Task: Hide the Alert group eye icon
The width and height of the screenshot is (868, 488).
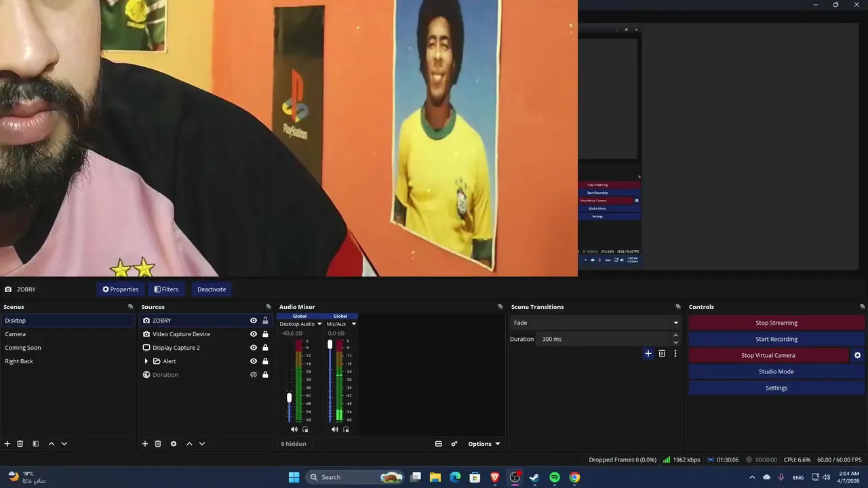Action: pos(254,361)
